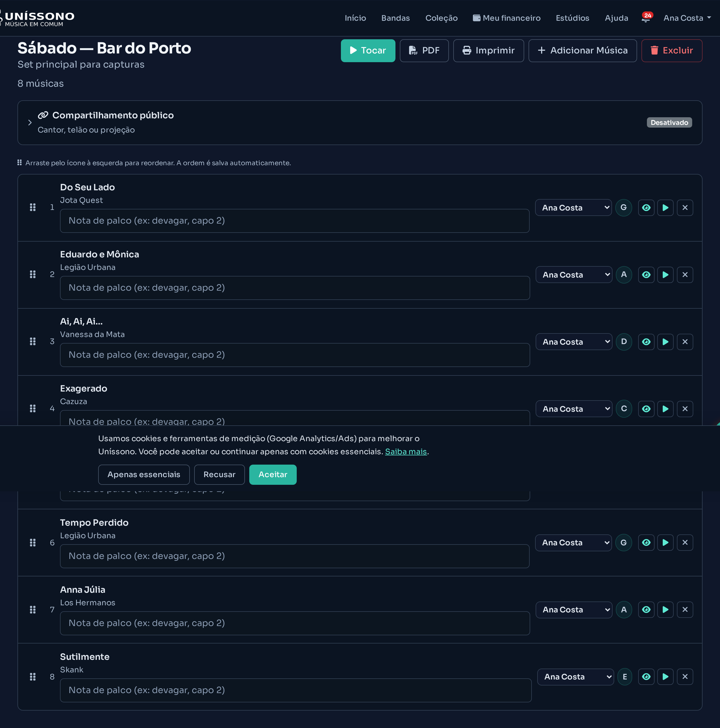Screen dimensions: 720x728
Task: Open the Bandas menu item
Action: (395, 18)
